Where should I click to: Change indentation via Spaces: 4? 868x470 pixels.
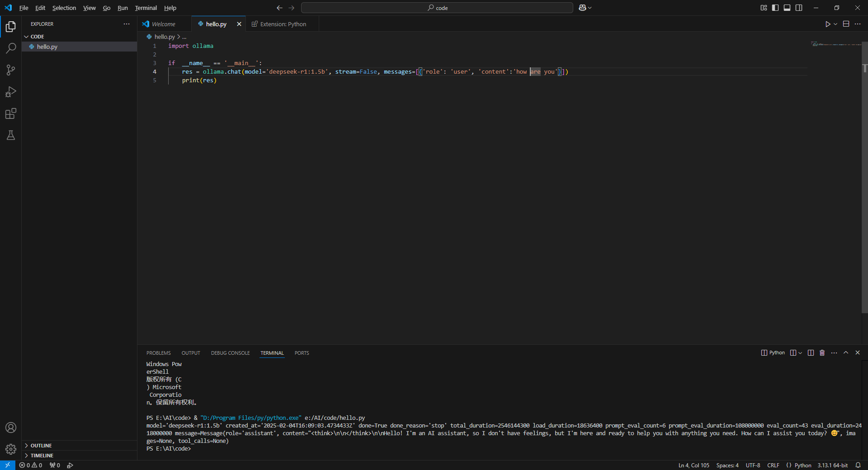point(727,465)
